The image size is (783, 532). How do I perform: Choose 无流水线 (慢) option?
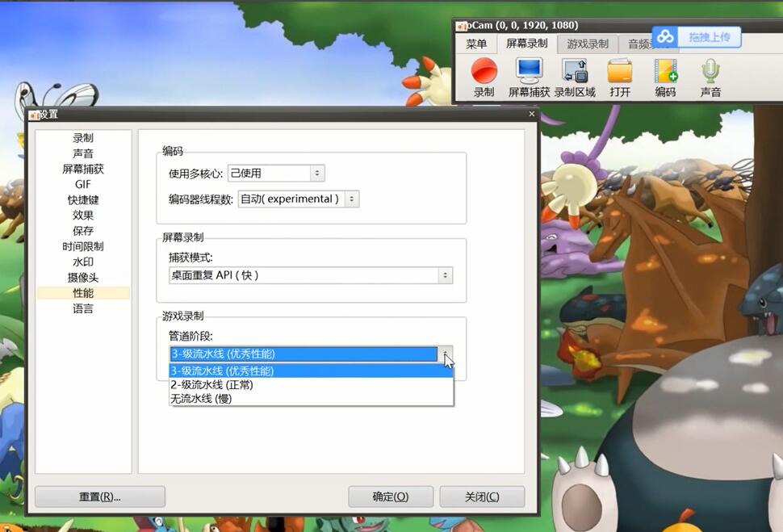[311, 398]
